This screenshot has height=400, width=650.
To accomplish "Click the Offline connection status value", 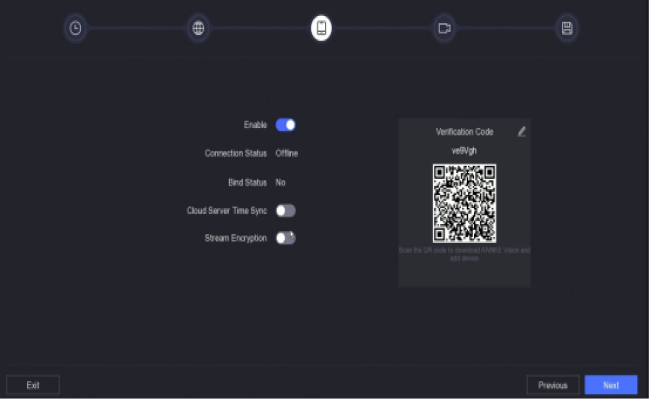I will coord(287,153).
